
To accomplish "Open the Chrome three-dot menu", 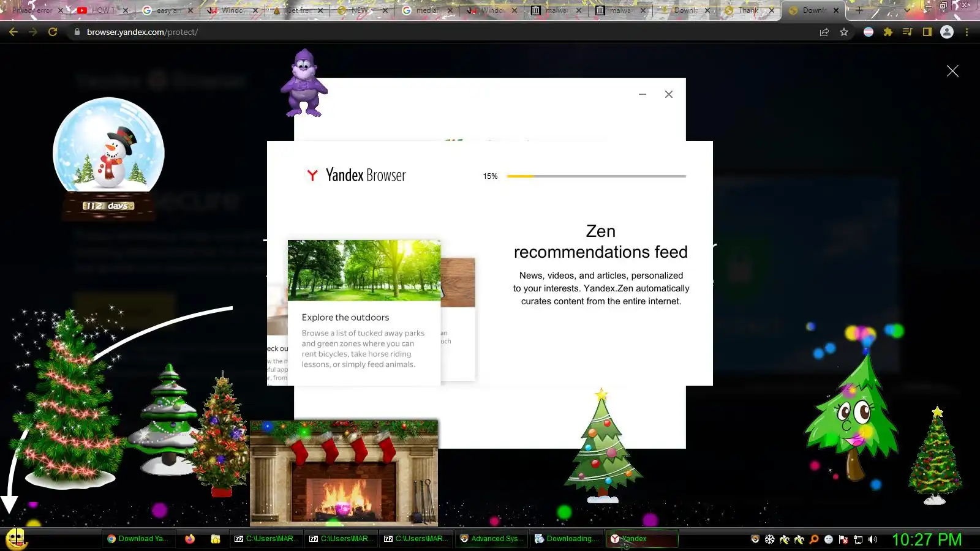I will 967,32.
